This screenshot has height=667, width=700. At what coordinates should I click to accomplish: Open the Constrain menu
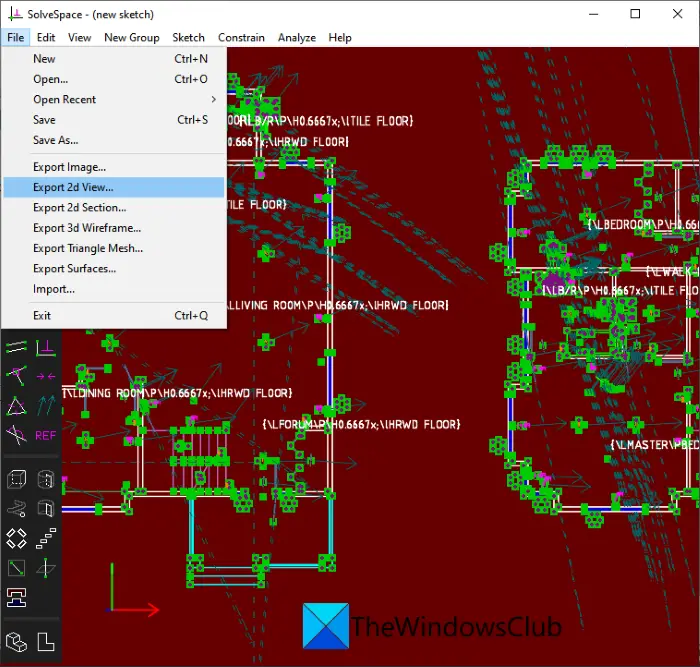(241, 38)
